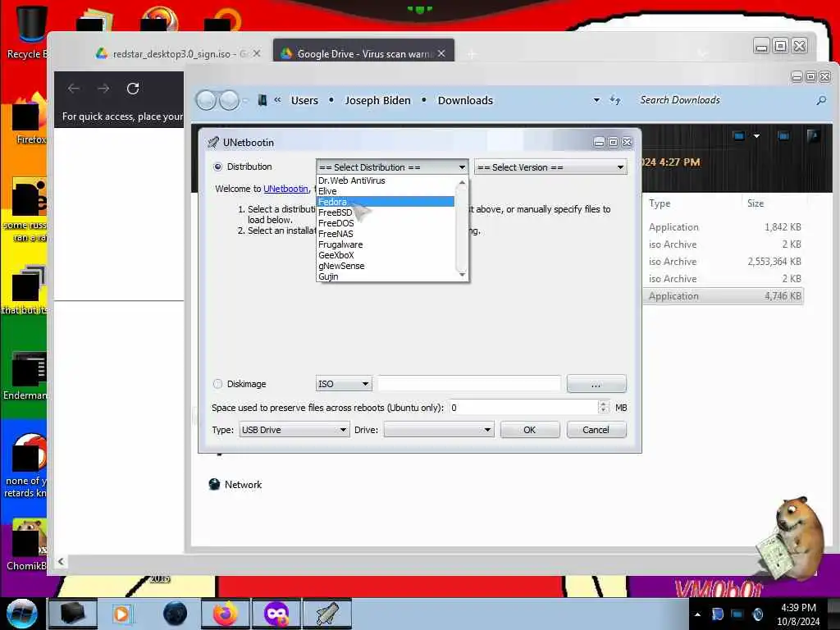This screenshot has width=840, height=630.
Task: Click the browse '...' button
Action: (596, 384)
